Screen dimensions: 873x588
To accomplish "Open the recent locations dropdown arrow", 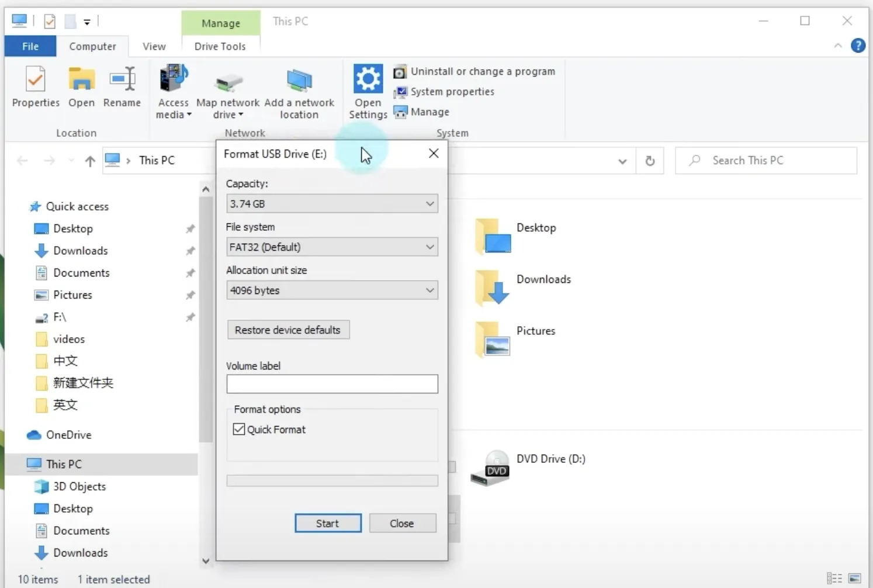I will point(71,161).
